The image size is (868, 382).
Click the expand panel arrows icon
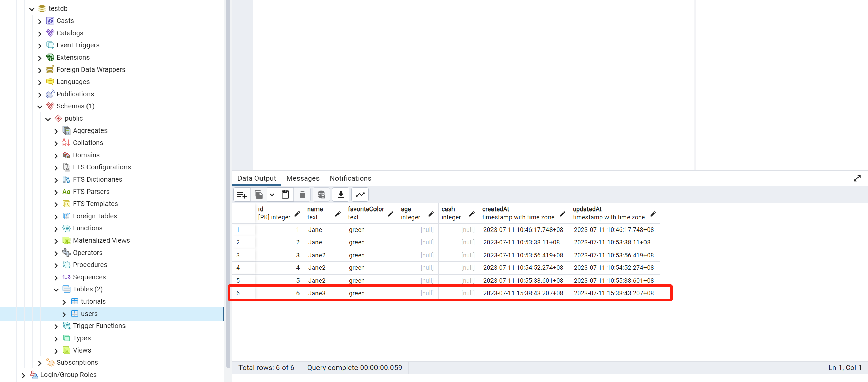click(857, 178)
